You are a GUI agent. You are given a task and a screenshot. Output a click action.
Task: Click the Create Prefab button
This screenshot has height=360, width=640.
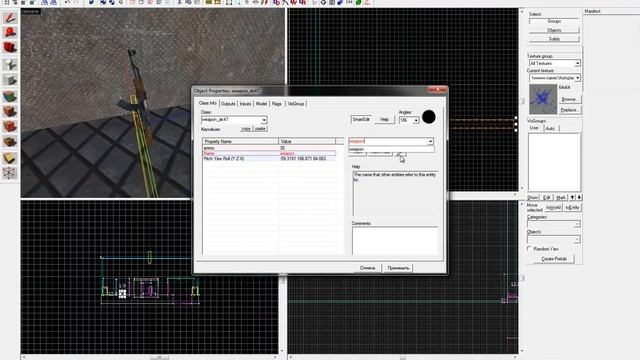[554, 259]
